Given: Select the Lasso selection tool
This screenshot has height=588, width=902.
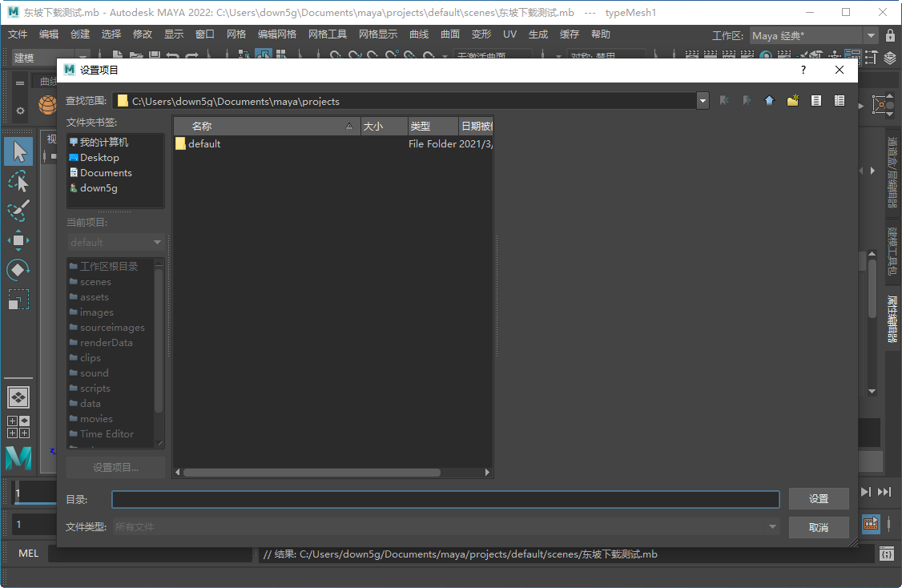Looking at the screenshot, I should click(x=18, y=181).
